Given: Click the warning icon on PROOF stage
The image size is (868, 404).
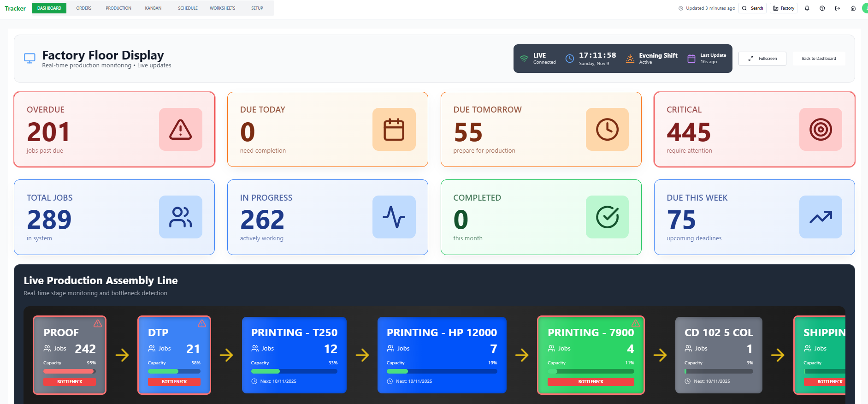Looking at the screenshot, I should 98,324.
